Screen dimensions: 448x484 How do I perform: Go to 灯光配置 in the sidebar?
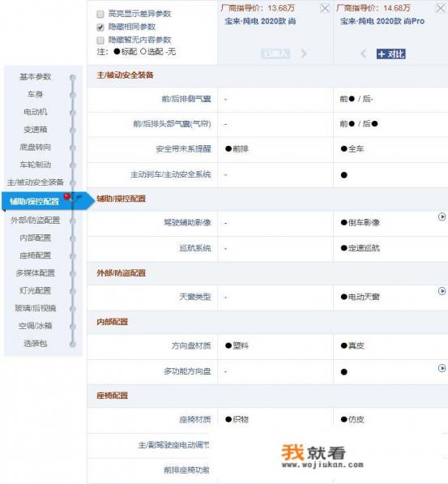pos(35,291)
